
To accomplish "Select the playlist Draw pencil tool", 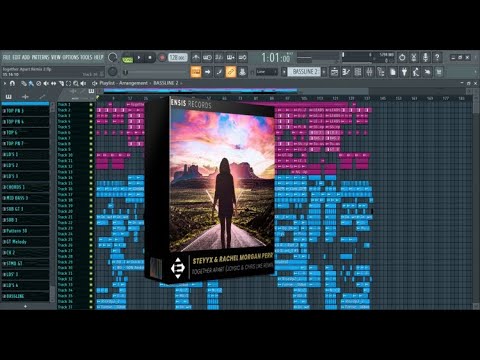I will (24, 83).
